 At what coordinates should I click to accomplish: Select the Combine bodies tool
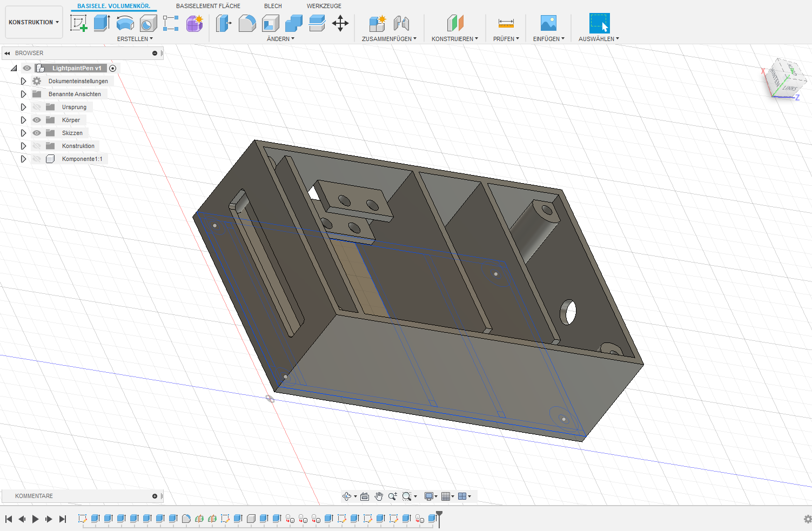click(293, 23)
